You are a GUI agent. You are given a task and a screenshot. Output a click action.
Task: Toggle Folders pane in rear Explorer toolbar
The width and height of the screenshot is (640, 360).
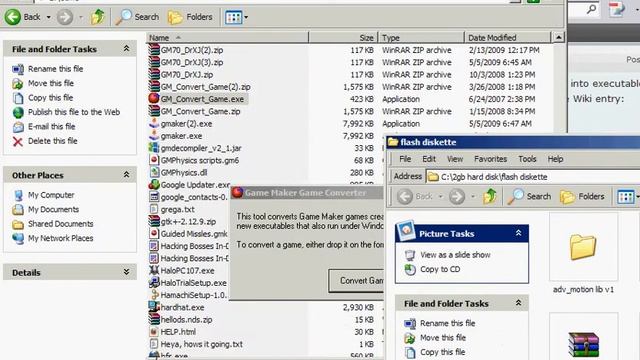coord(191,17)
